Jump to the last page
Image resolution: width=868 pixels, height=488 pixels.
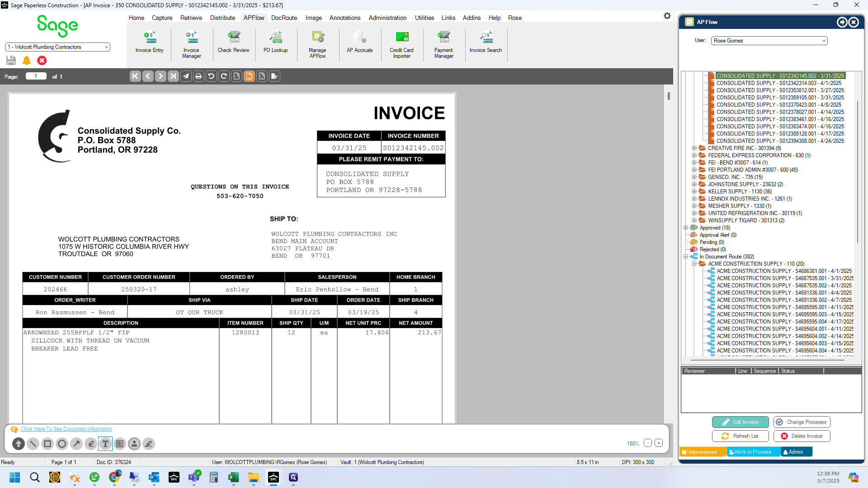tap(173, 76)
